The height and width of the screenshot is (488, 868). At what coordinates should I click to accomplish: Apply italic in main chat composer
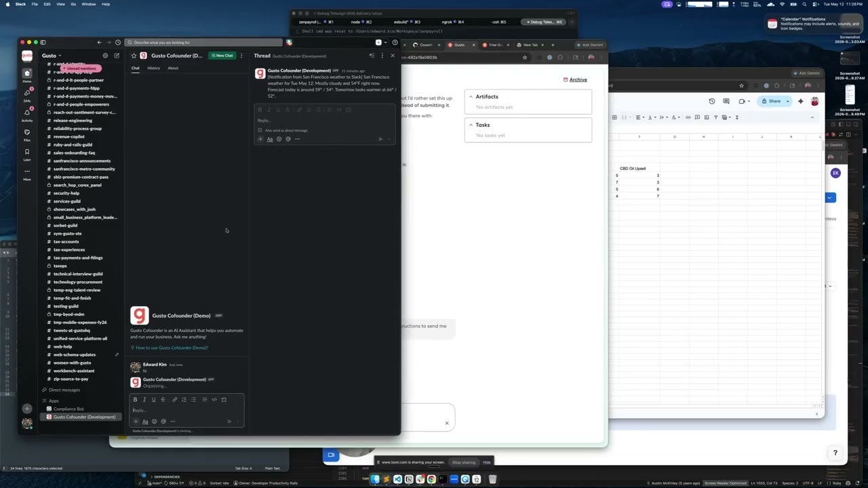point(144,399)
